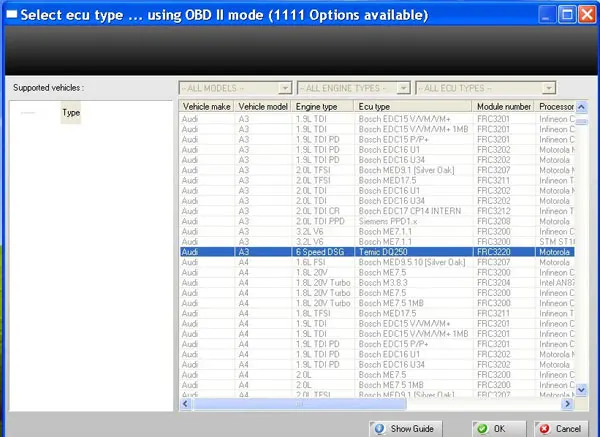This screenshot has width=600, height=437.
Task: Click the STM ST10 processor cell
Action: (x=557, y=241)
